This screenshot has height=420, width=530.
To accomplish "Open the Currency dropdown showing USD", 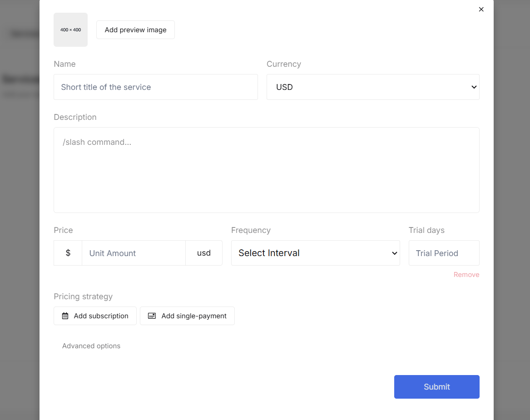I will (372, 87).
